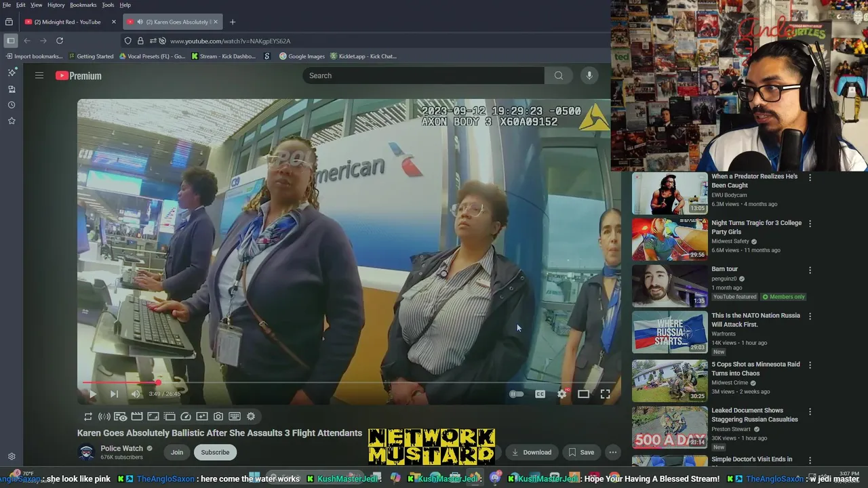Open Kicklet.app Kick Chat bookmark

[363, 56]
